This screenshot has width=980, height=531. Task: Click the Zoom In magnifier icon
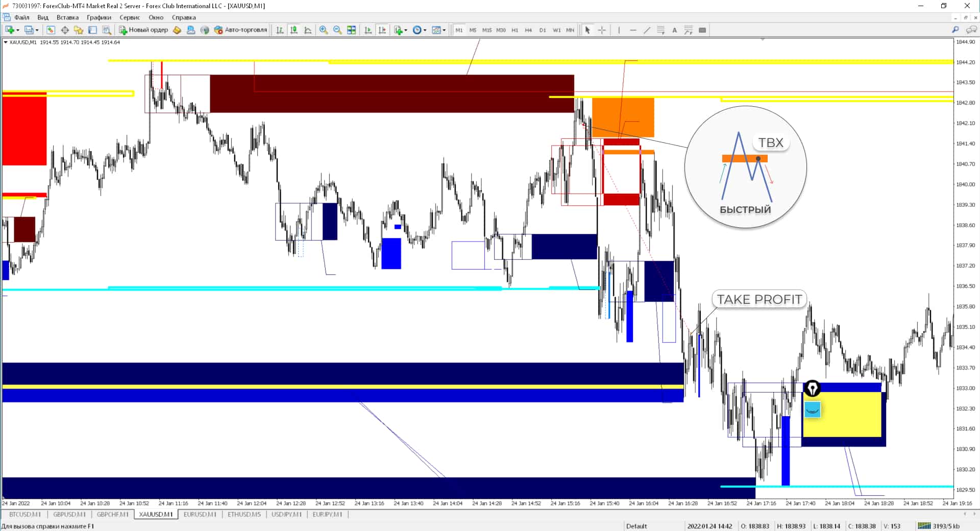click(x=323, y=30)
